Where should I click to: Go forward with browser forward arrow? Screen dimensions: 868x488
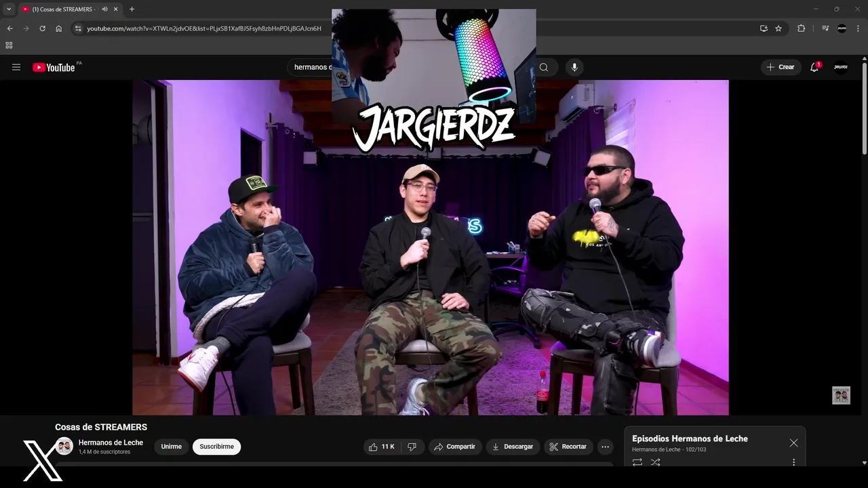pos(26,28)
